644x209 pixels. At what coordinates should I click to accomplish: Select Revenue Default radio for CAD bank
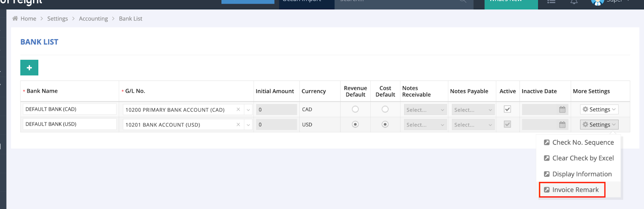pyautogui.click(x=355, y=109)
